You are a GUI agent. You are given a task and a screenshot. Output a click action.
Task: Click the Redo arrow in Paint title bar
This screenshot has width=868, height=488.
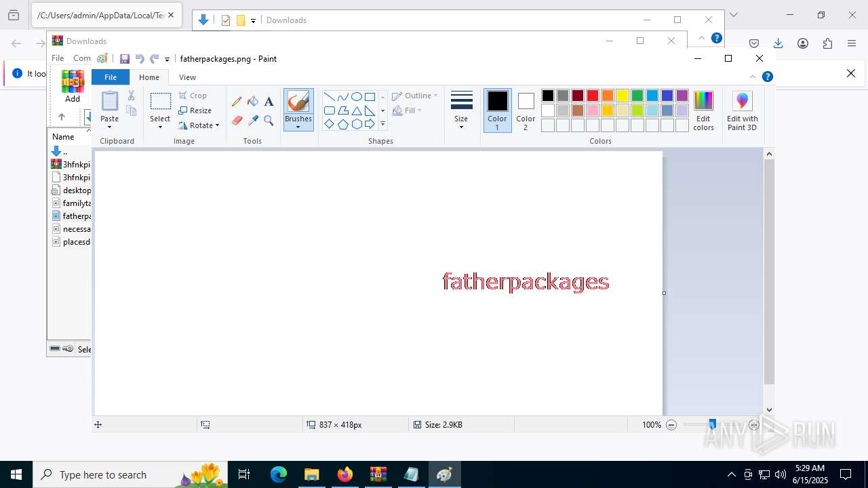click(x=154, y=59)
